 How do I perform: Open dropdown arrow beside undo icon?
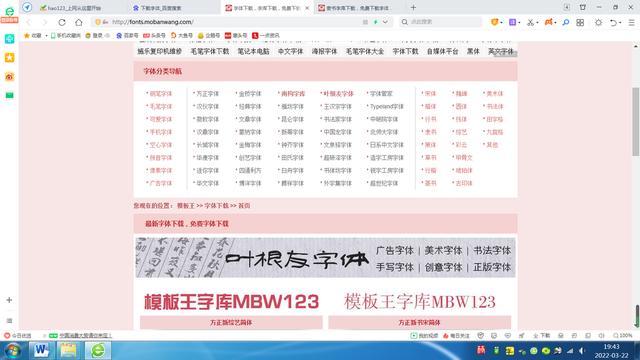(620, 23)
